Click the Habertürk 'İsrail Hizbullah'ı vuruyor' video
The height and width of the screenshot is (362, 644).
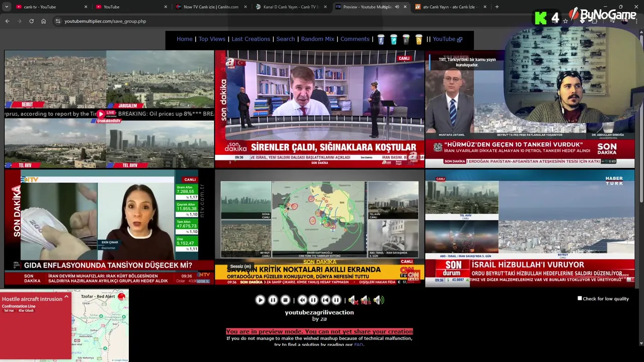coord(530,228)
